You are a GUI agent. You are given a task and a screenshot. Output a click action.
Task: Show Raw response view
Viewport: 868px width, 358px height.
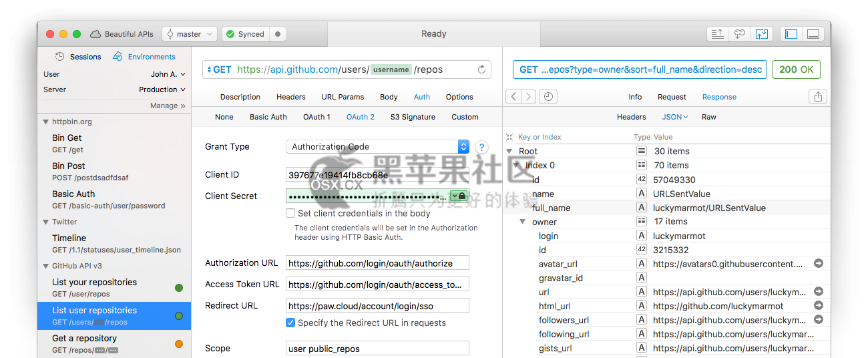(x=709, y=117)
